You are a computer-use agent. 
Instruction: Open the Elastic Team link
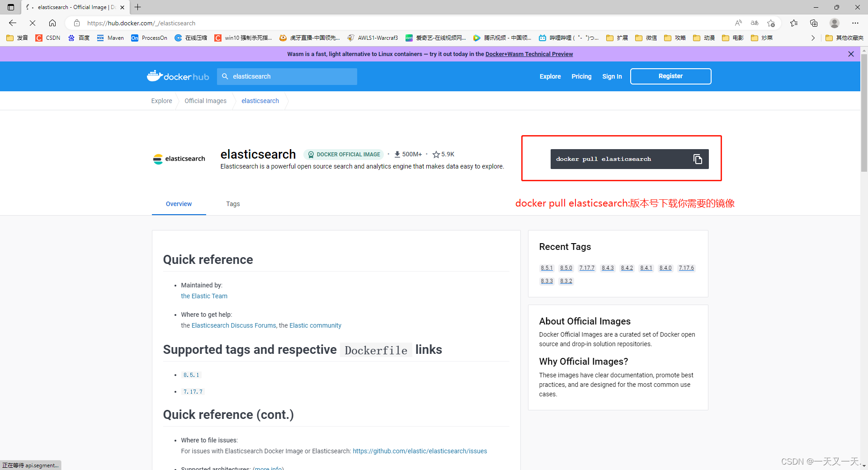click(x=204, y=296)
